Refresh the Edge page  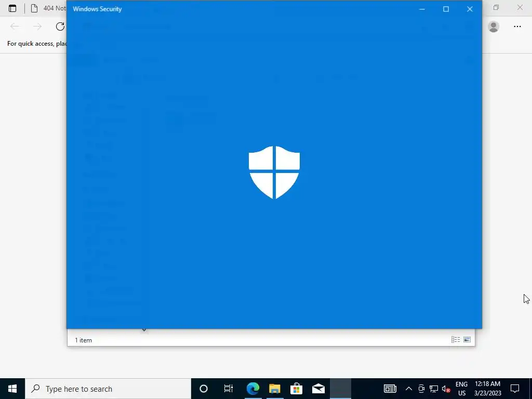click(x=60, y=26)
